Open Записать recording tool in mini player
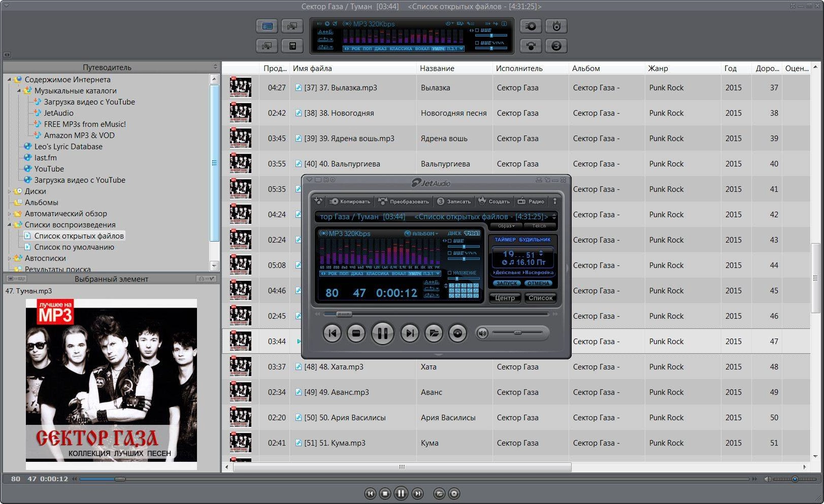Image resolution: width=824 pixels, height=504 pixels. point(453,201)
